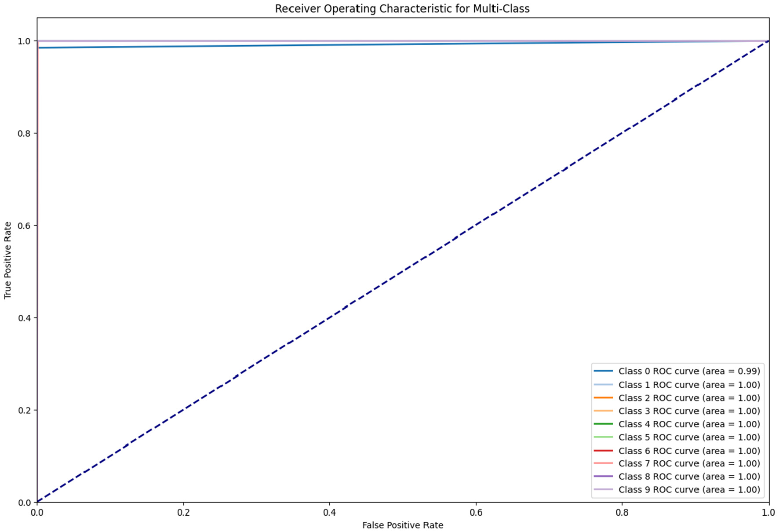Click the Class 2 orange legend line swatch
The height and width of the screenshot is (532, 779).
[603, 398]
